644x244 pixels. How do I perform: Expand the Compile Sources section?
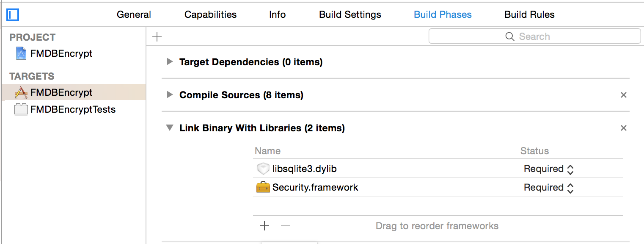170,95
